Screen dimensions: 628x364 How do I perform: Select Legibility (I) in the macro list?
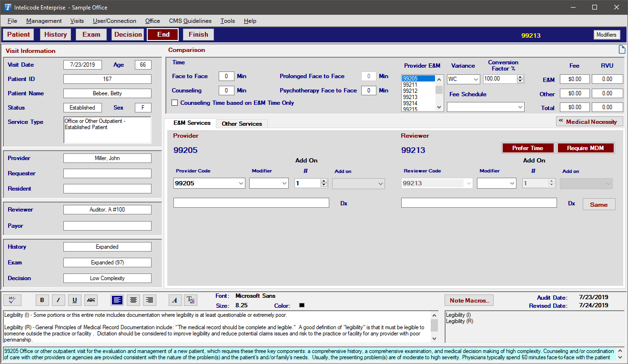[458, 315]
